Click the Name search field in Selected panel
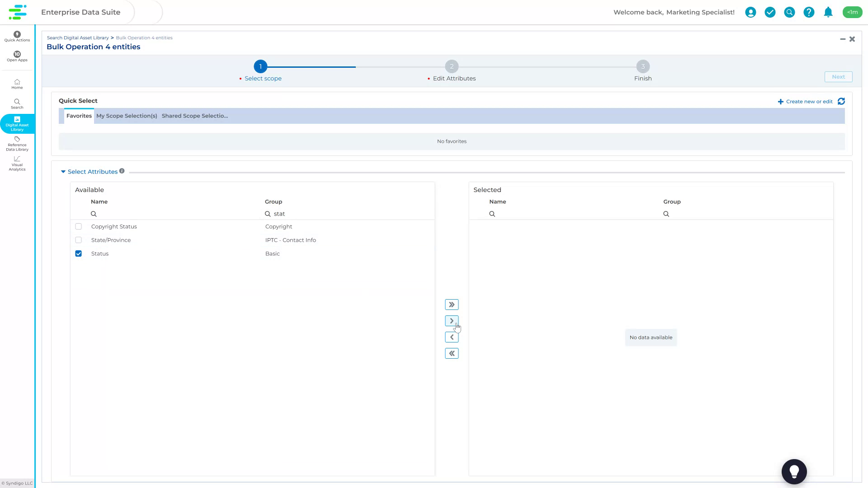The width and height of the screenshot is (868, 488). tap(520, 213)
